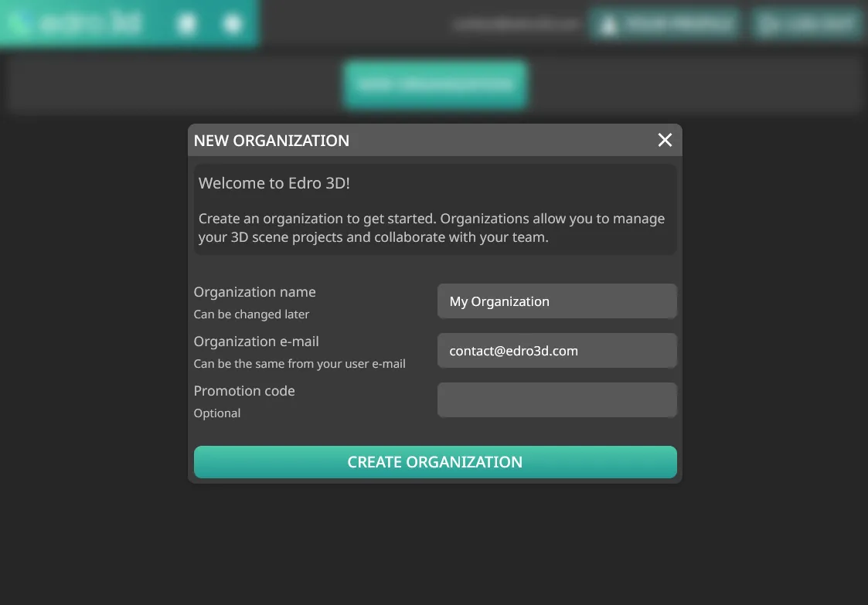Viewport: 868px width, 605px height.
Task: Click the 'Can be changed later' hint
Action: tap(251, 314)
